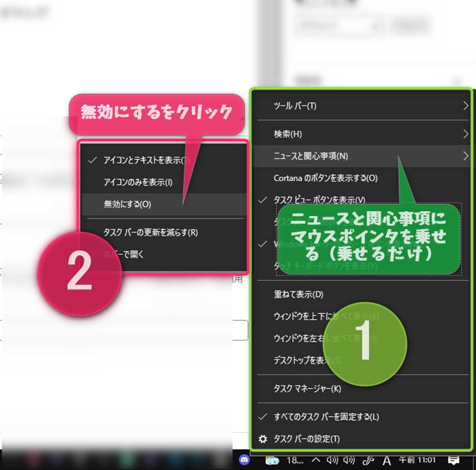Expand the ツール バー submenu arrow
The height and width of the screenshot is (470, 476).
point(466,106)
